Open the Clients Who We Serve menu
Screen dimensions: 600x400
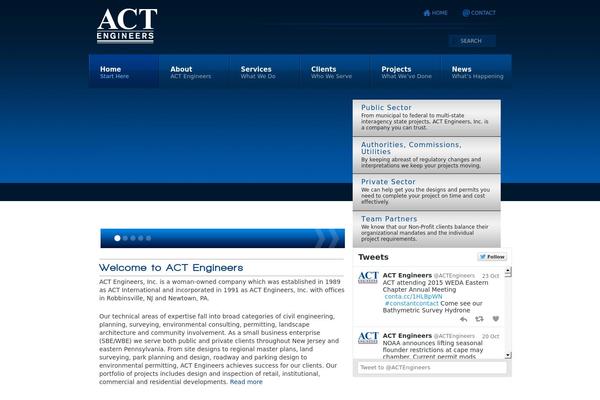pyautogui.click(x=335, y=72)
